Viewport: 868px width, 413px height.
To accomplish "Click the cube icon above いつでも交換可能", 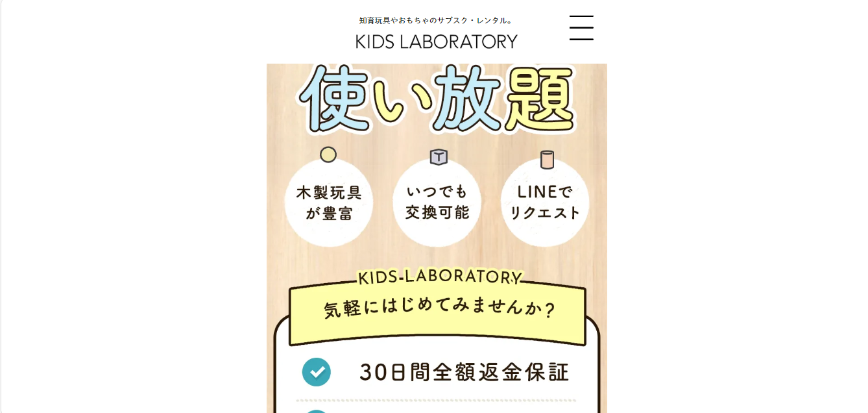I will [x=439, y=156].
